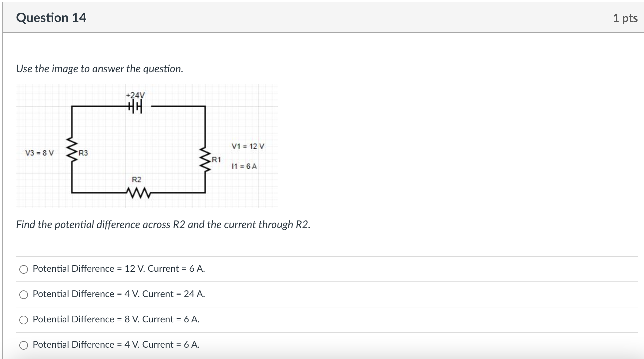
Task: Click the battery symbol labeled +24V
Action: 135,106
